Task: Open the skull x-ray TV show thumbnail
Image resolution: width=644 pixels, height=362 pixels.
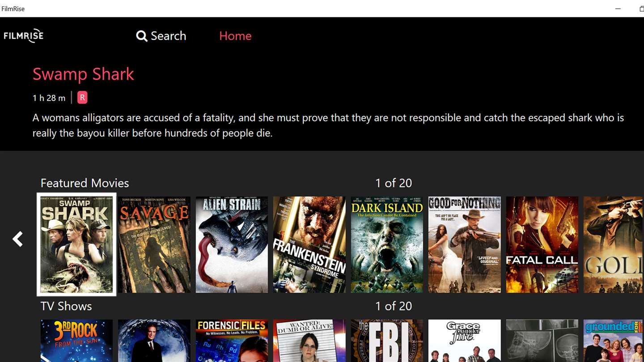Action: click(x=542, y=341)
